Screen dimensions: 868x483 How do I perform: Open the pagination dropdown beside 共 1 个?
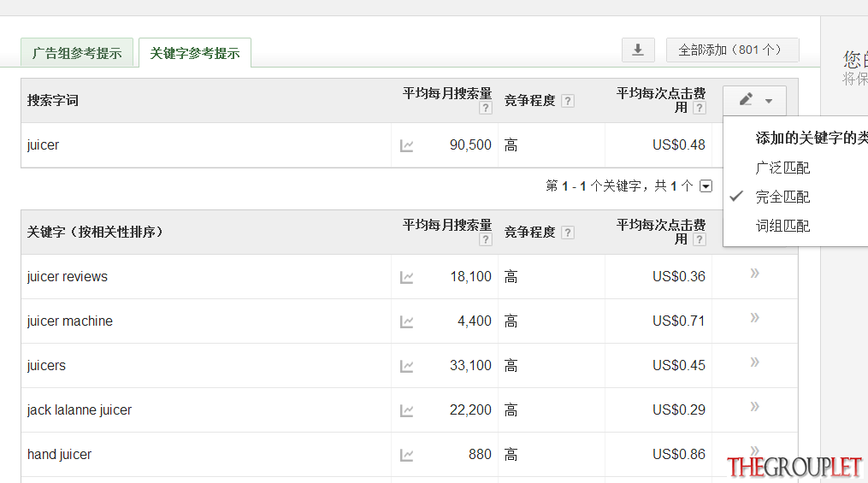pyautogui.click(x=706, y=186)
